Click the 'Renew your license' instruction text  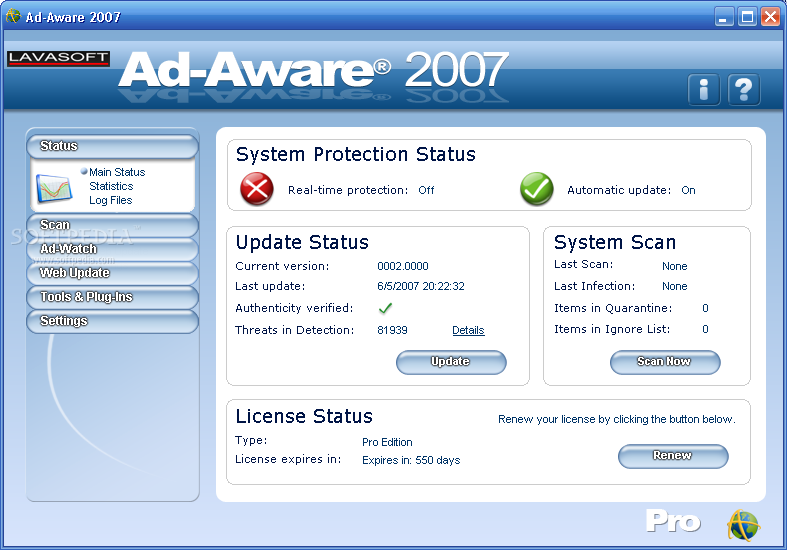click(x=616, y=420)
